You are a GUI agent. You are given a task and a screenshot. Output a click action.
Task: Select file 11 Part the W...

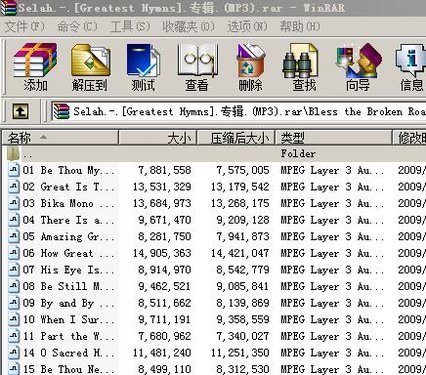point(69,336)
